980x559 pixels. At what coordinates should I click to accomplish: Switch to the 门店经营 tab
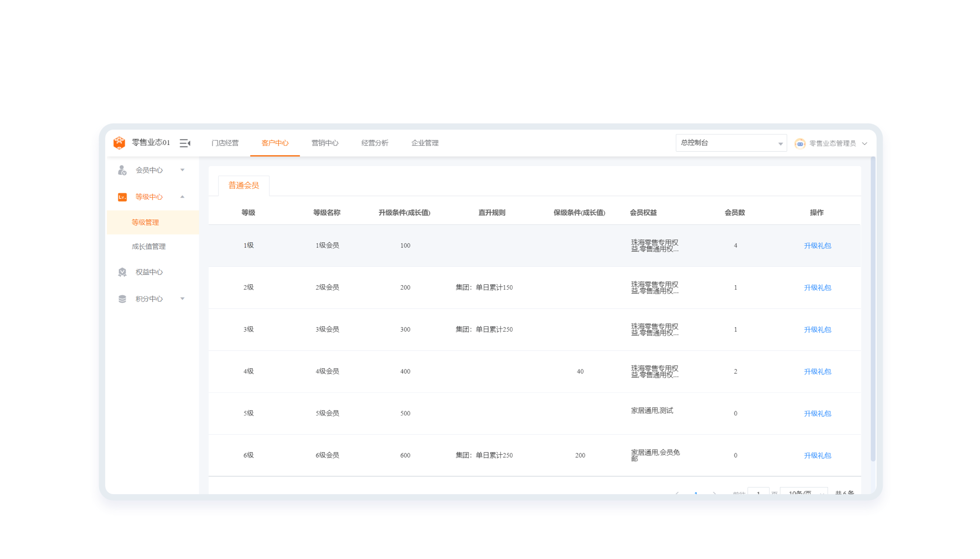coord(225,143)
